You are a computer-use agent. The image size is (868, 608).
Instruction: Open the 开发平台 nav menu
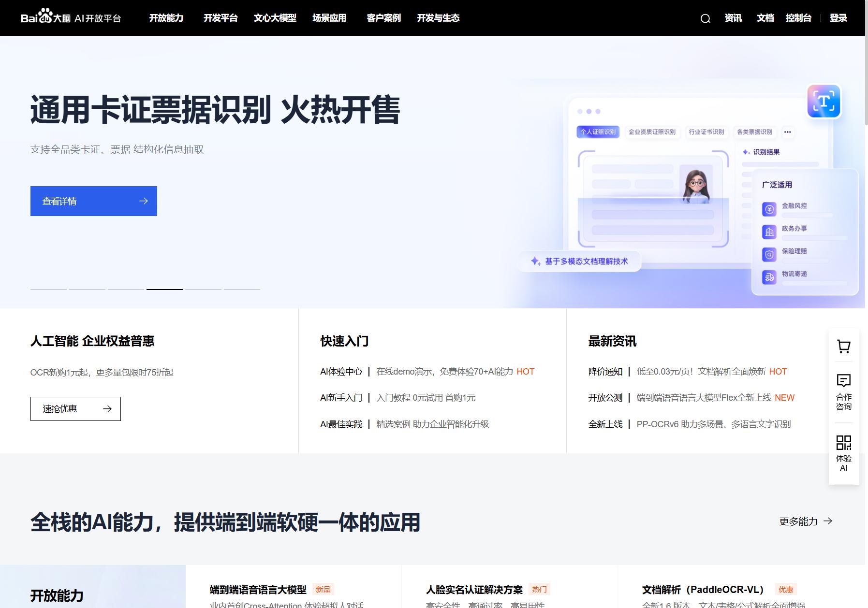coord(221,18)
